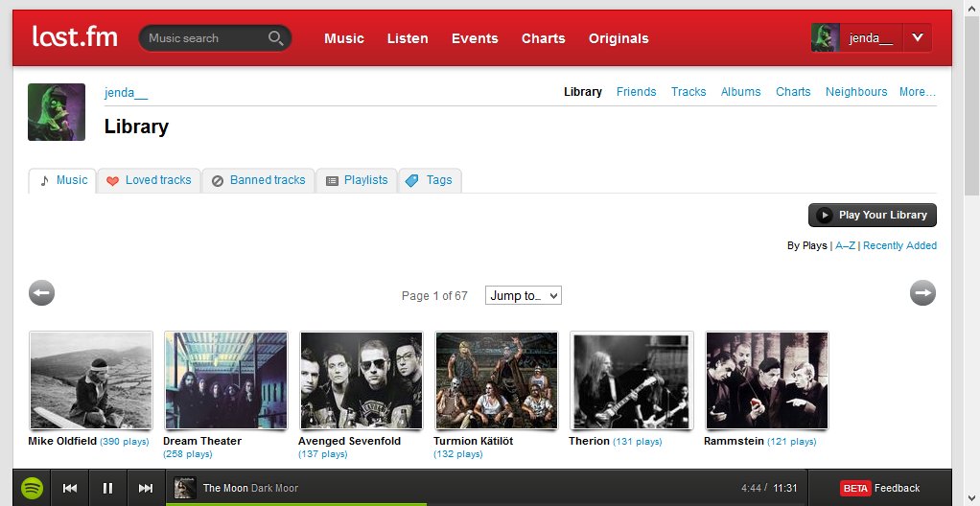Viewport: 980px width, 506px height.
Task: Switch to the Banned tracks tab
Action: (x=259, y=180)
